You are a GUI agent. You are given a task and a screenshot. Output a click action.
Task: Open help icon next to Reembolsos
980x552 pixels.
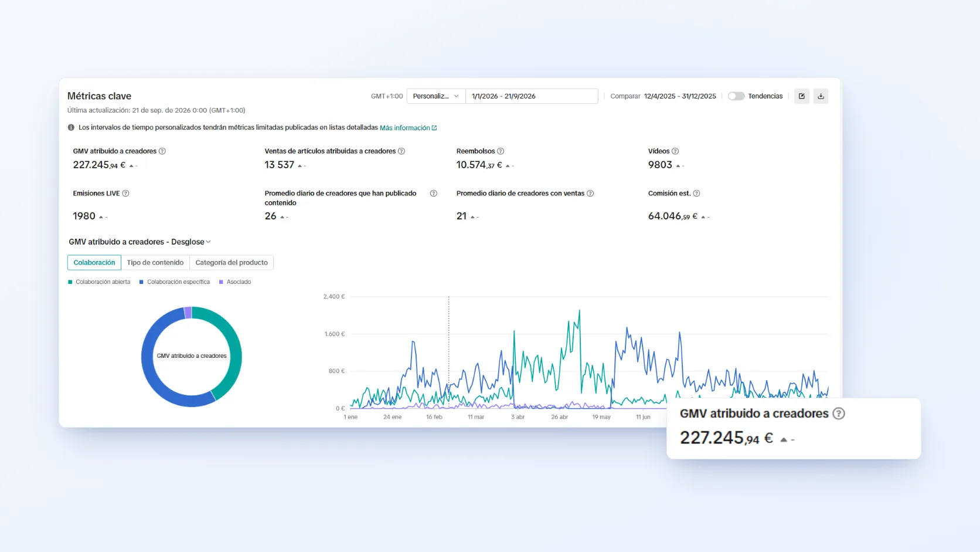coord(501,151)
